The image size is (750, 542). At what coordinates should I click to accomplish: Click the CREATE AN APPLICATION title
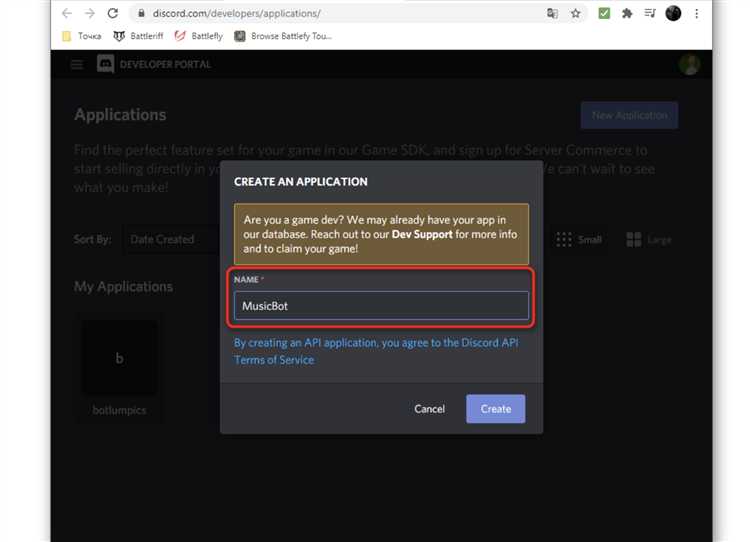[301, 182]
